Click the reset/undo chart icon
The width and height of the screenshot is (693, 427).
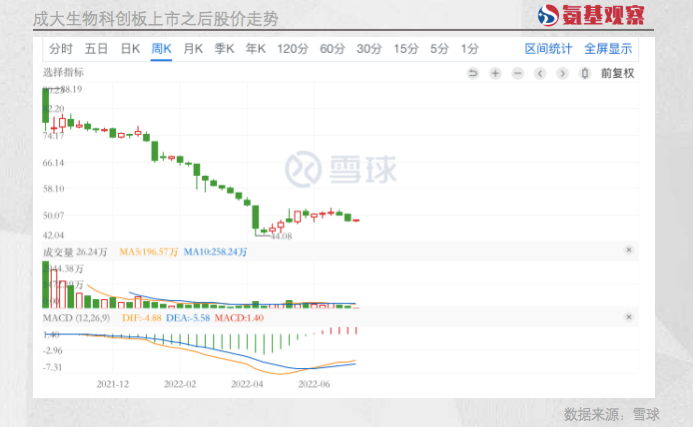coord(473,74)
